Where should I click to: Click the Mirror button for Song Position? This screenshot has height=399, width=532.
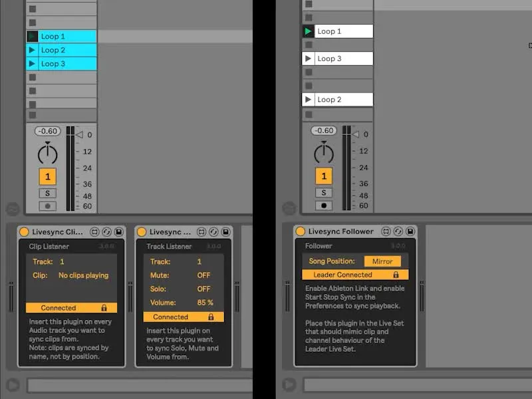point(382,261)
